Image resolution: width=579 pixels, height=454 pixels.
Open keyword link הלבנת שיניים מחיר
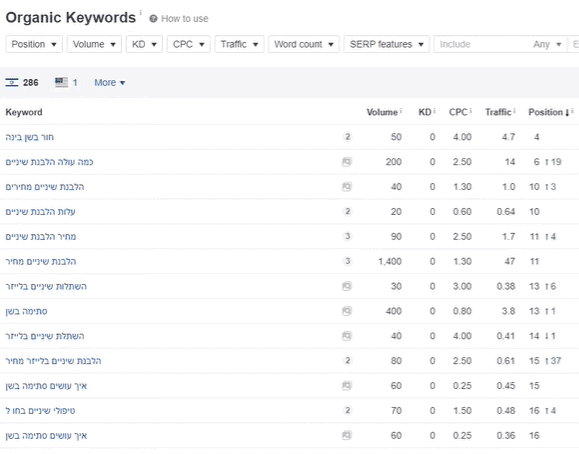[x=41, y=261]
